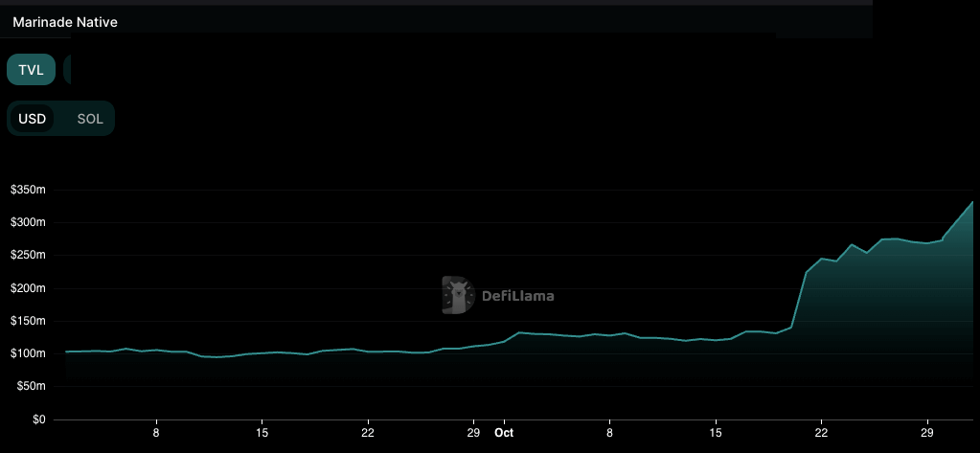Click the $350m axis label
Viewport: 980px width, 453px height.
pos(28,190)
